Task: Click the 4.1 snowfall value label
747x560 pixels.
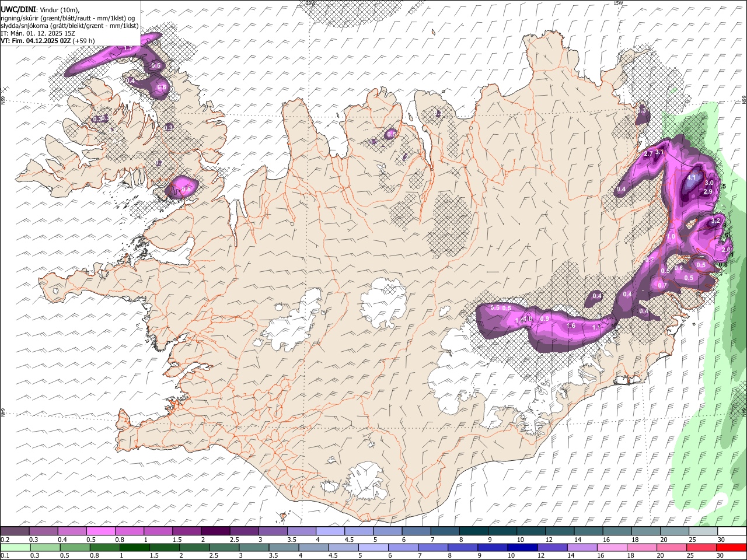Action: point(693,177)
